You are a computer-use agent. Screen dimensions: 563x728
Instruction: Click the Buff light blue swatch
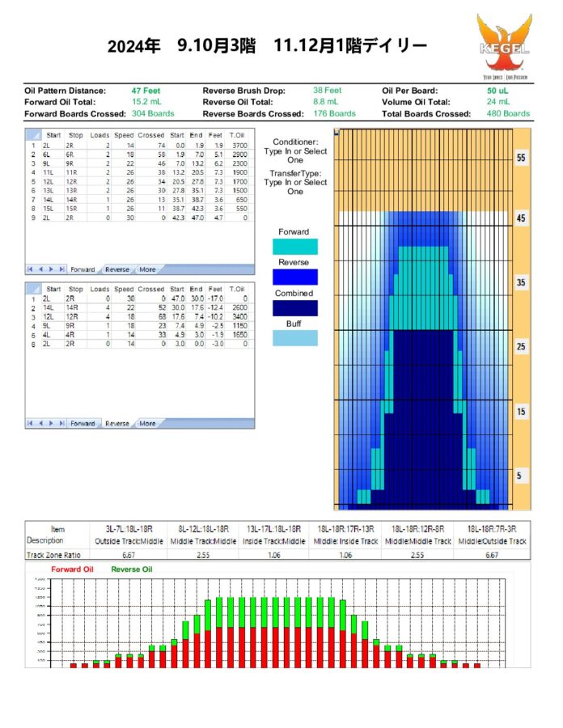pos(295,338)
